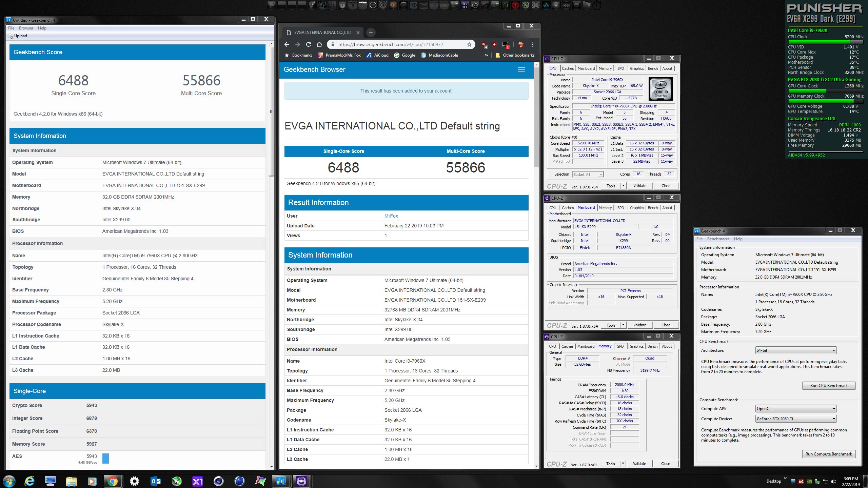Open Chrome three-dot menu
The width and height of the screenshot is (868, 488).
[x=532, y=44]
